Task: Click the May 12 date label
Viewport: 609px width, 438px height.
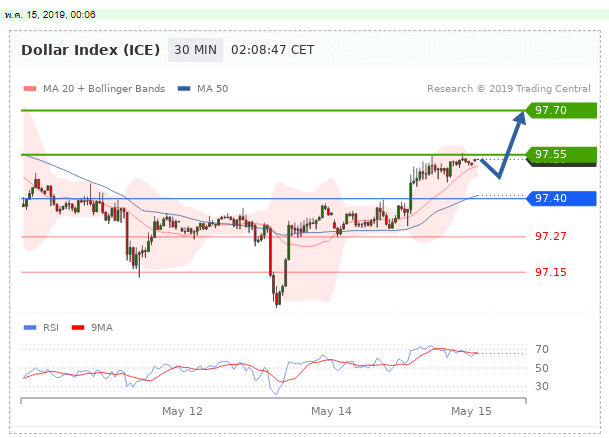Action: click(x=182, y=411)
